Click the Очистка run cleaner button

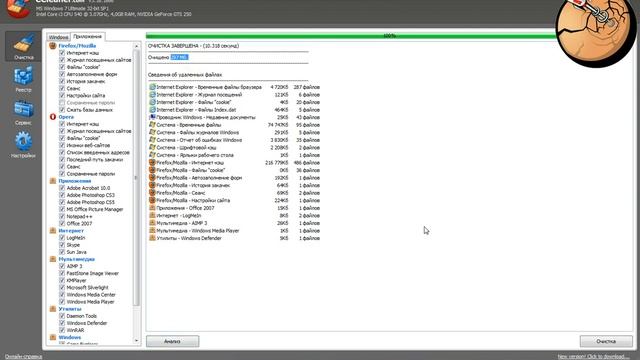tap(606, 341)
